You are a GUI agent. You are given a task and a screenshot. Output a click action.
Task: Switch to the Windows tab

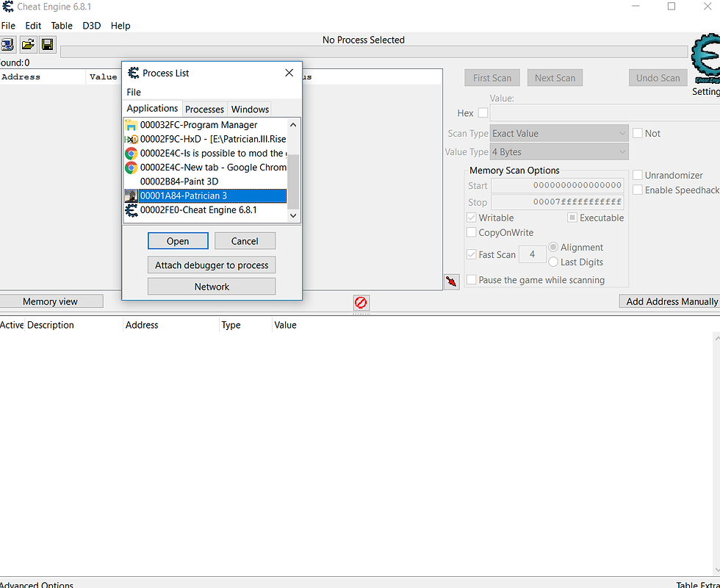click(x=250, y=110)
